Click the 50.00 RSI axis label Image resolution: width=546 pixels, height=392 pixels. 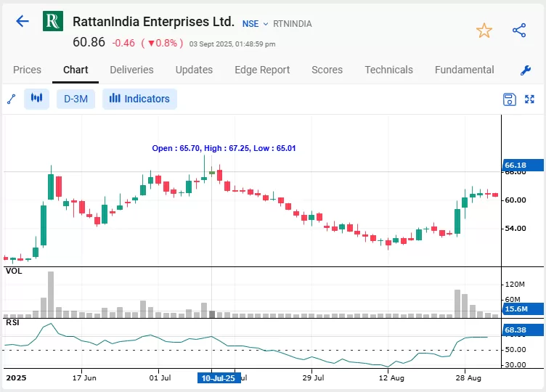516,349
